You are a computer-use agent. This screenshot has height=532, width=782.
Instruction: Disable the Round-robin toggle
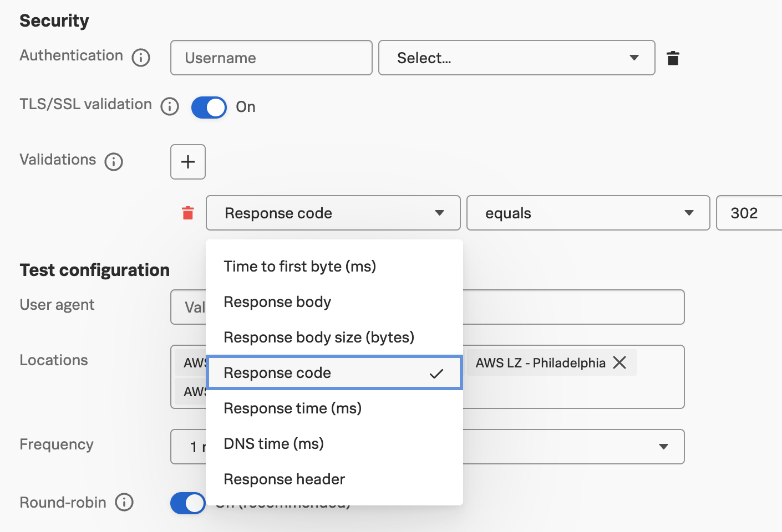(x=187, y=503)
